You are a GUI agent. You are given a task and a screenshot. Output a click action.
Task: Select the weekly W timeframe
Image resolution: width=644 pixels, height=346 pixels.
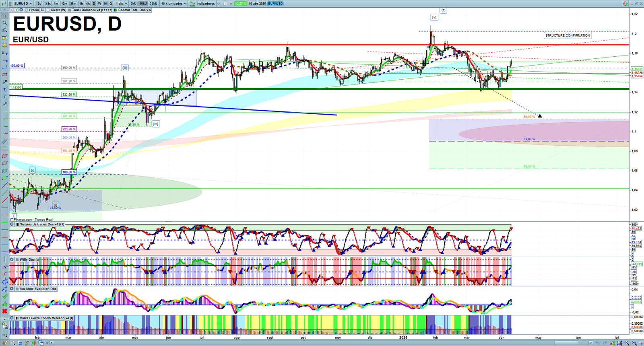tap(99, 4)
